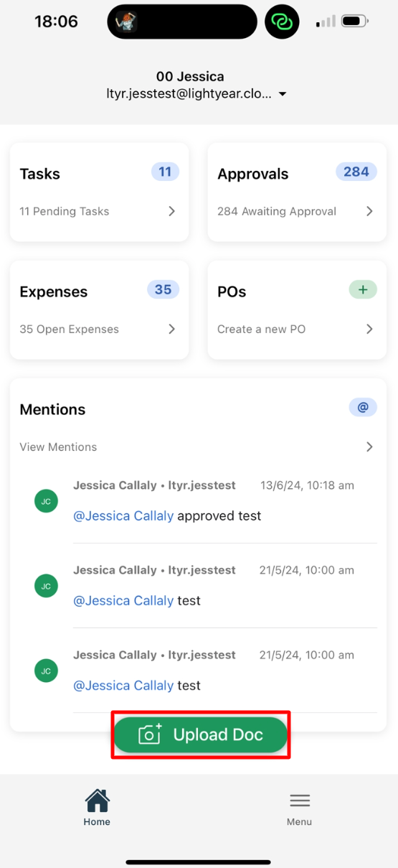Screen dimensions: 398x868
Task: Open Create a new PO chevron
Action: 369,329
